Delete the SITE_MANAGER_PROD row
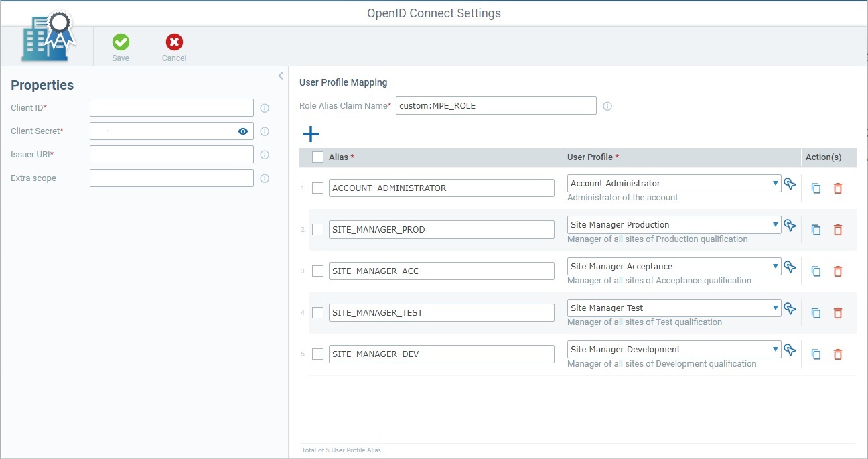This screenshot has width=868, height=459. [837, 230]
